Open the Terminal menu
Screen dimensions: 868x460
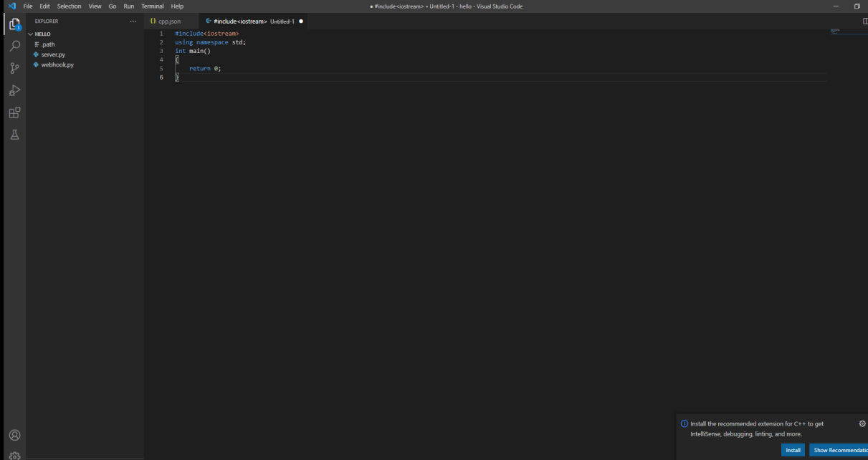(x=152, y=6)
